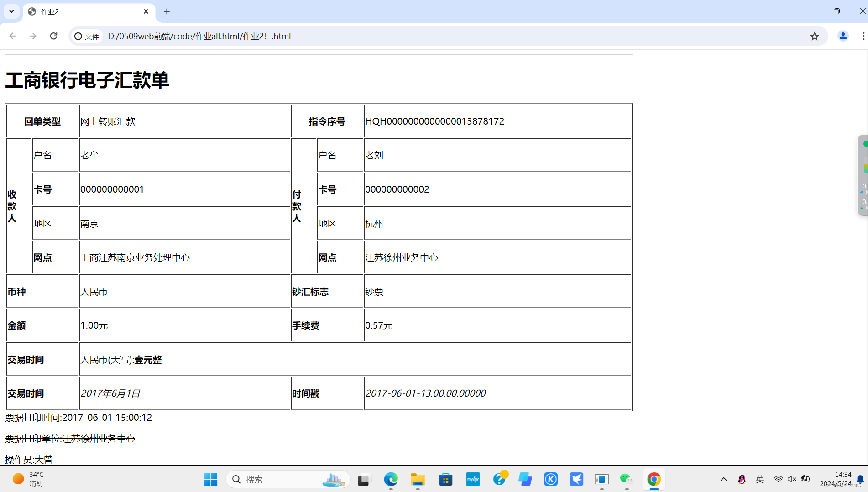Click the heading 工商银行电子汇款单
This screenshot has height=492, width=868.
coord(87,80)
